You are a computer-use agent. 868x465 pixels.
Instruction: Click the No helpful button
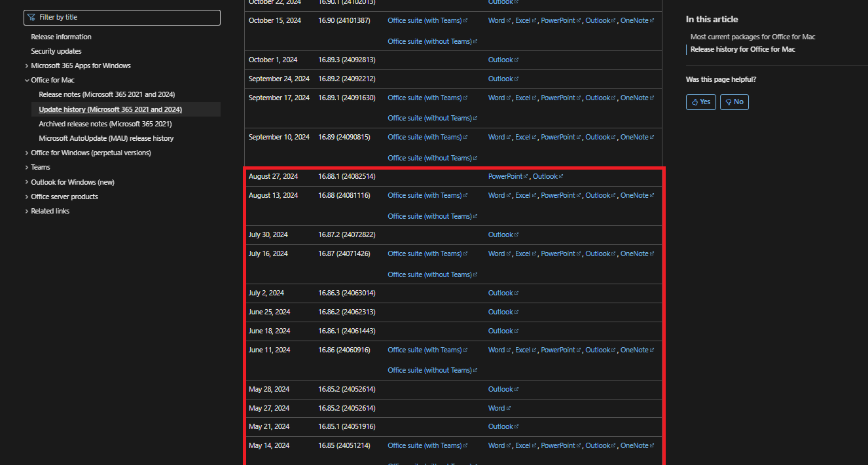click(x=734, y=102)
